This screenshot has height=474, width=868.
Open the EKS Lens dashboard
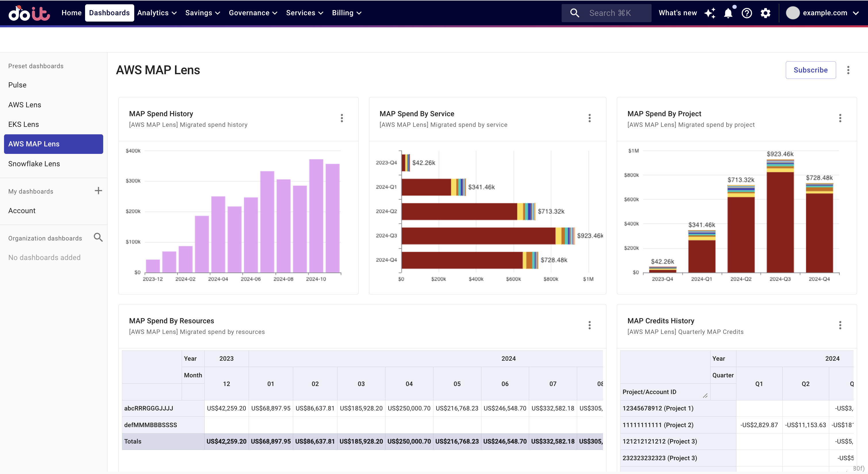coord(53,125)
